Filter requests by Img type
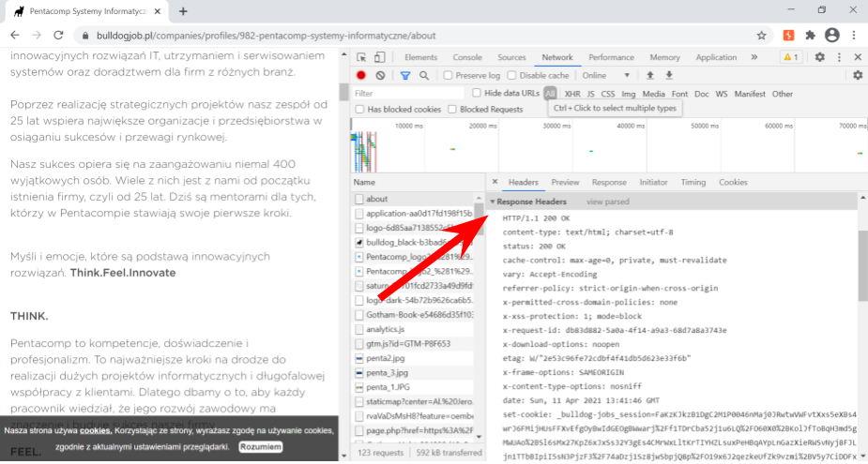Image resolution: width=868 pixels, height=464 pixels. [x=629, y=94]
